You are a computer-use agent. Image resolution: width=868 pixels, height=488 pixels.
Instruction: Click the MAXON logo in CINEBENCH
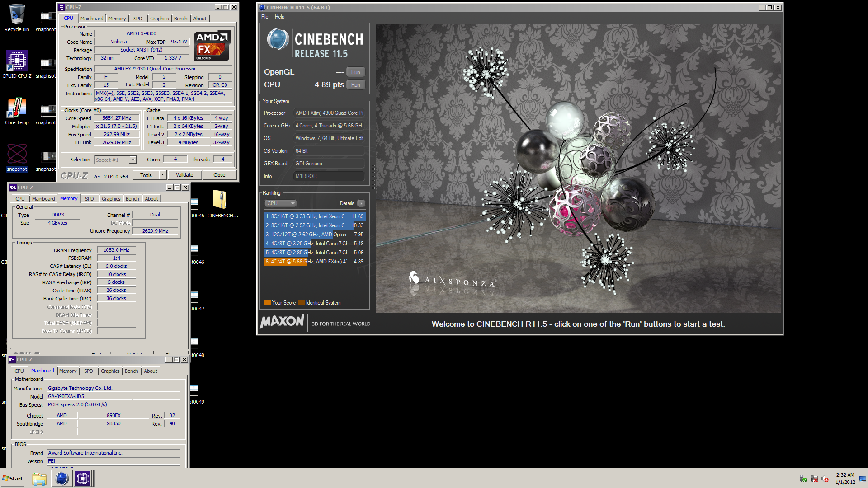[282, 321]
